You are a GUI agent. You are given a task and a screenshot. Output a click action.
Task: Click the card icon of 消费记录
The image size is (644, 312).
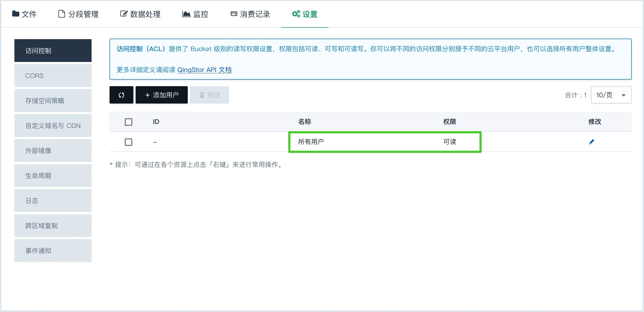pyautogui.click(x=234, y=14)
